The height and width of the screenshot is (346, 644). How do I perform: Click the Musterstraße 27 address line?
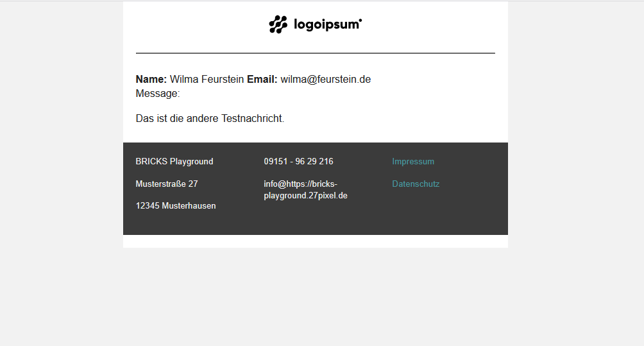(x=167, y=184)
